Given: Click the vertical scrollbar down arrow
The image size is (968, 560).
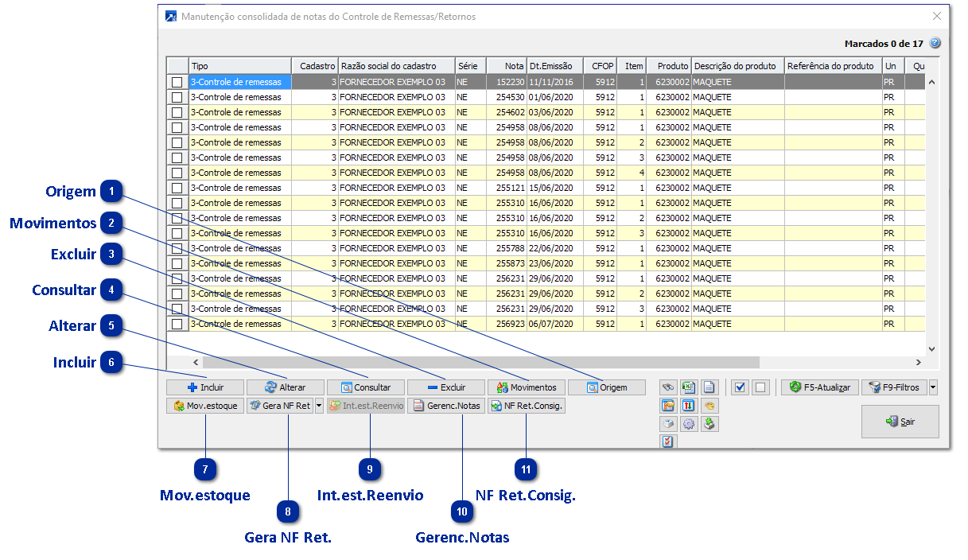Looking at the screenshot, I should [931, 348].
